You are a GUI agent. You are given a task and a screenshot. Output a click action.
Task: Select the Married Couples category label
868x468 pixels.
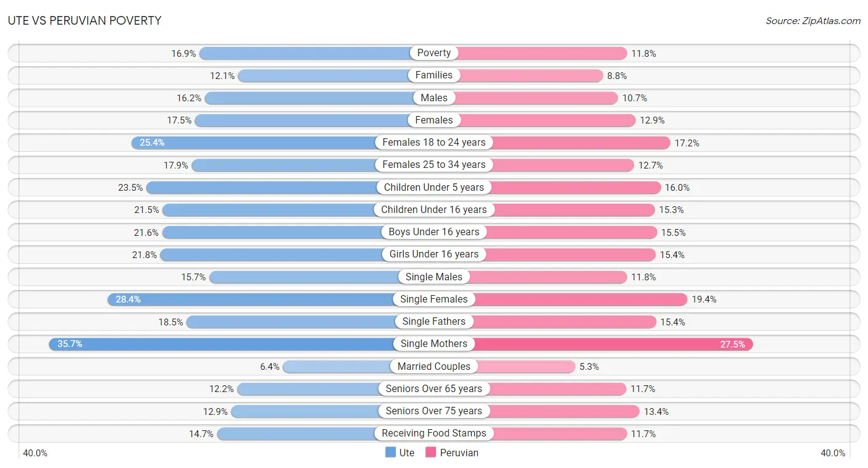click(434, 366)
